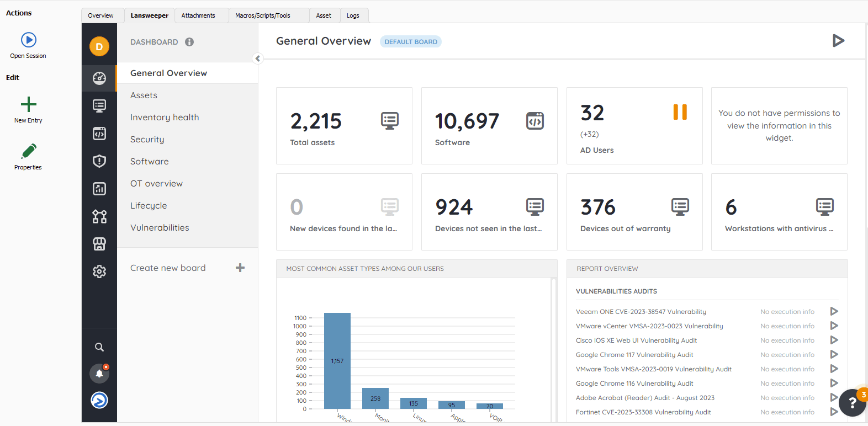Click the reports chart sidebar icon
Image resolution: width=868 pixels, height=426 pixels.
pyautogui.click(x=99, y=189)
